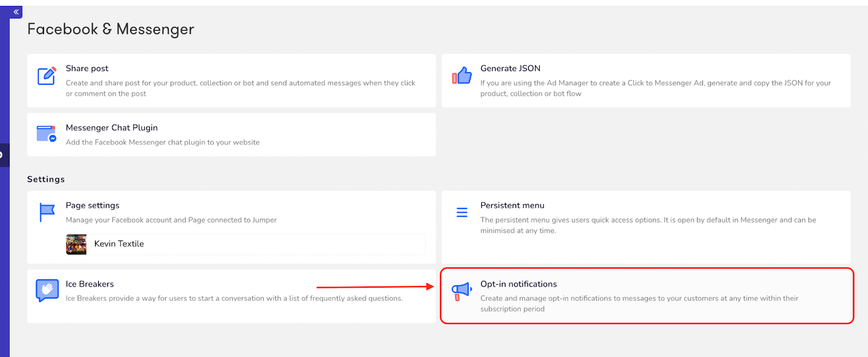Open the Messenger Chat Plugin title
Viewport: 868px width, 357px height.
click(112, 127)
